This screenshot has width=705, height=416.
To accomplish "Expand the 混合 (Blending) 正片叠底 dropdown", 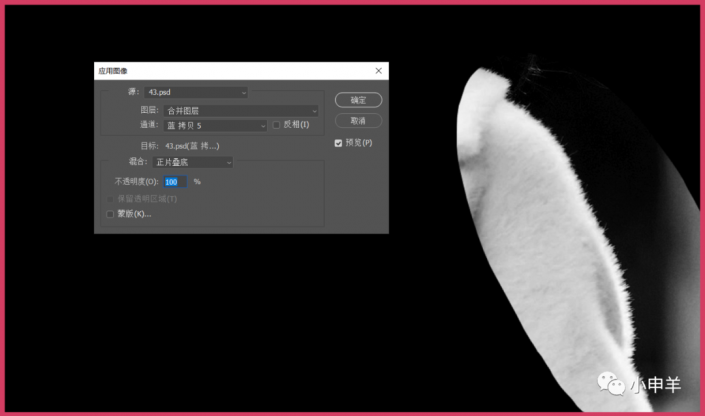I will pyautogui.click(x=193, y=162).
